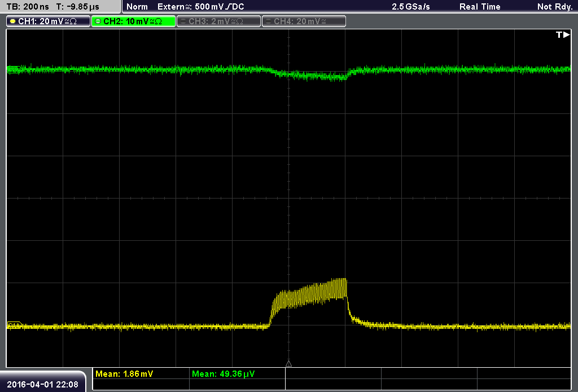This screenshot has height=392, width=578.
Task: Click the T: -9.85 µs trigger position readout
Action: [77, 7]
